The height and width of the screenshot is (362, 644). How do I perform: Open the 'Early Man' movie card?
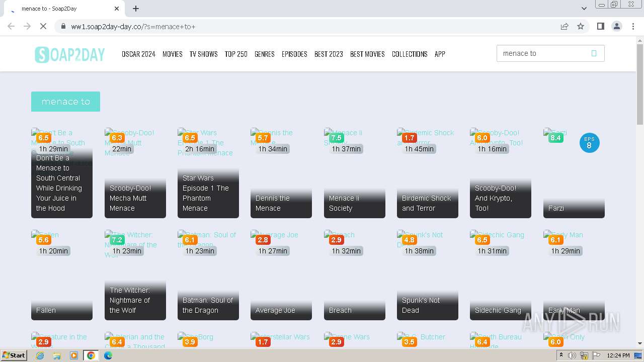coord(574,275)
